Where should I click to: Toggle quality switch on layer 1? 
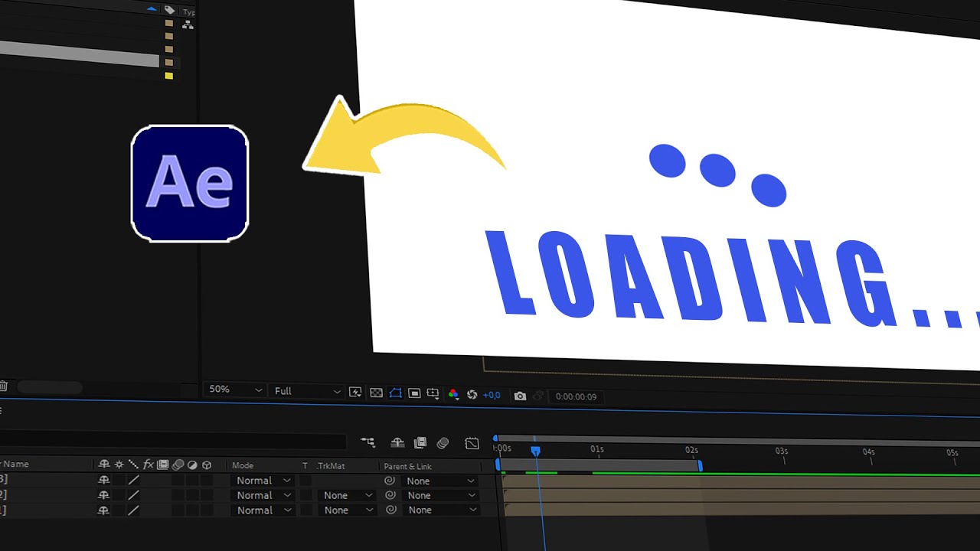(133, 510)
